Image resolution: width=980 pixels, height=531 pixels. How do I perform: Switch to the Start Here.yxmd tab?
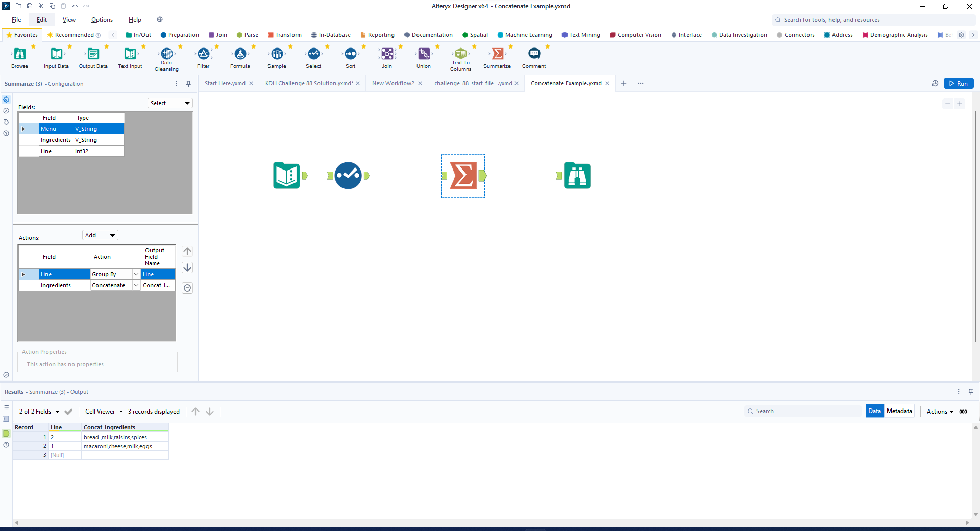(x=225, y=83)
